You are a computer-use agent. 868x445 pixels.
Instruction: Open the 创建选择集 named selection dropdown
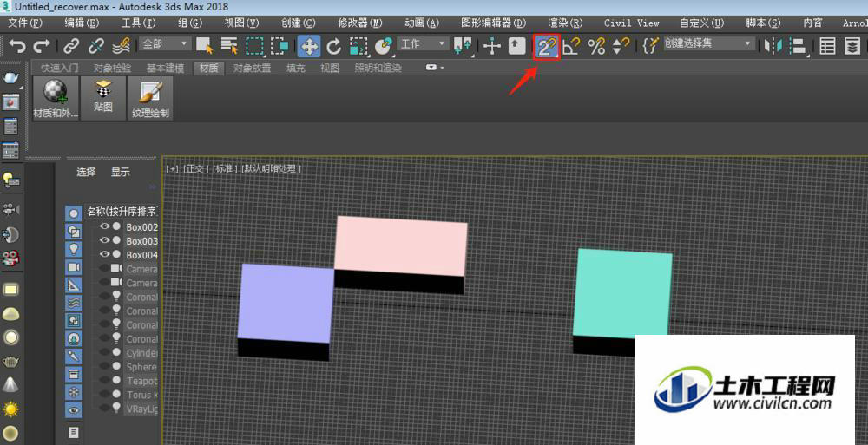(709, 43)
